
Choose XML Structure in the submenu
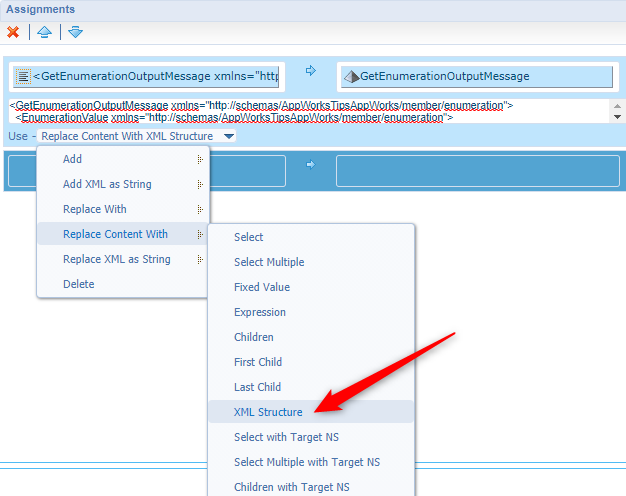tap(268, 412)
